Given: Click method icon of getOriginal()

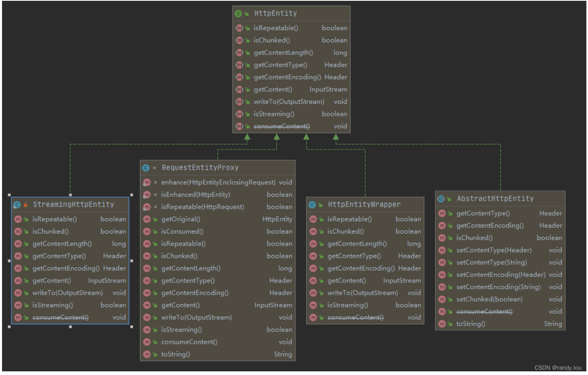Looking at the screenshot, I should (x=147, y=219).
